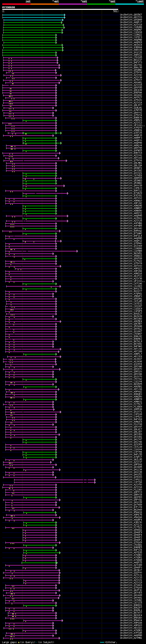This screenshot has height=644, width=146.
Task: Select hit UniRef100_A4RV22
Action: (131, 55)
